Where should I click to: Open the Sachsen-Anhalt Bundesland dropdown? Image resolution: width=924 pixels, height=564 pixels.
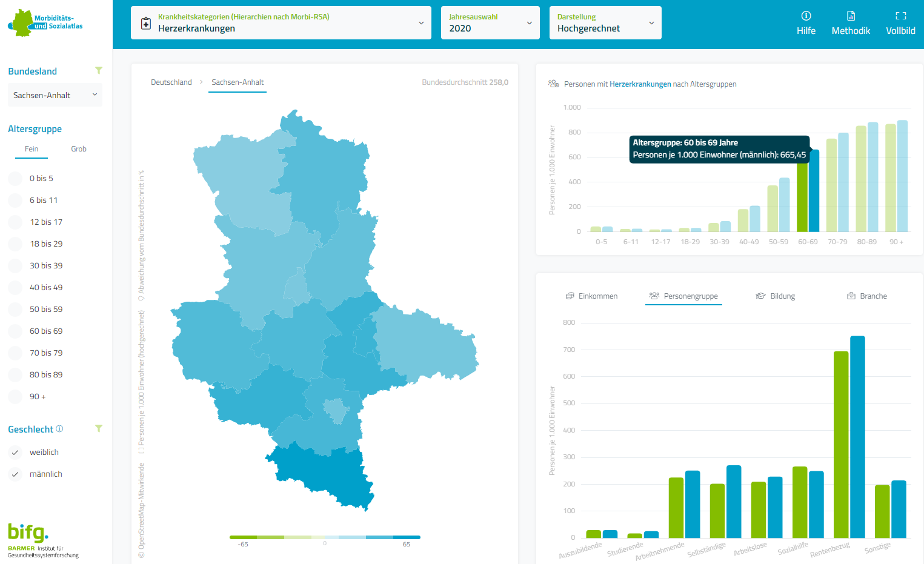pos(55,95)
